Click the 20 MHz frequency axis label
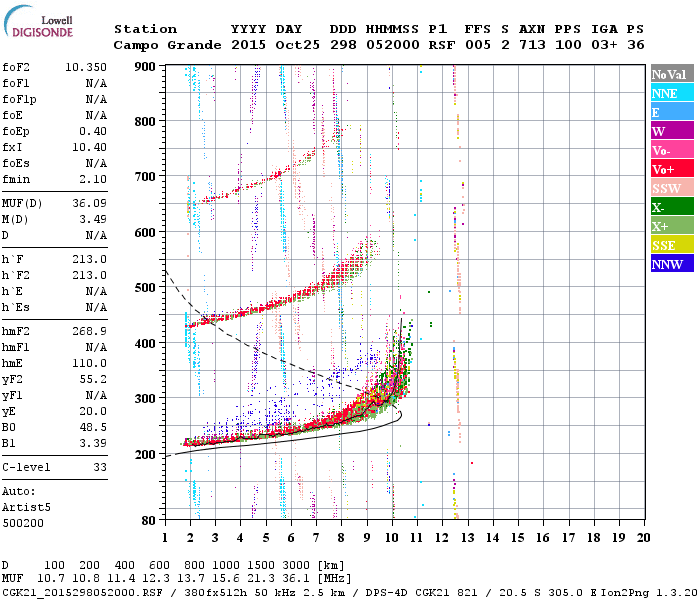This screenshot has height=600, width=700. tap(643, 538)
